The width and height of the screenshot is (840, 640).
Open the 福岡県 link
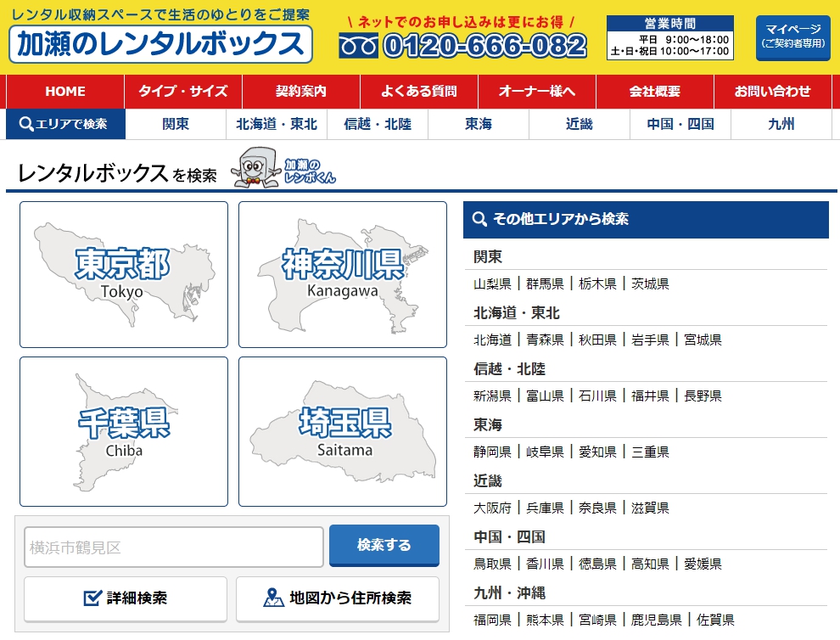click(x=492, y=620)
